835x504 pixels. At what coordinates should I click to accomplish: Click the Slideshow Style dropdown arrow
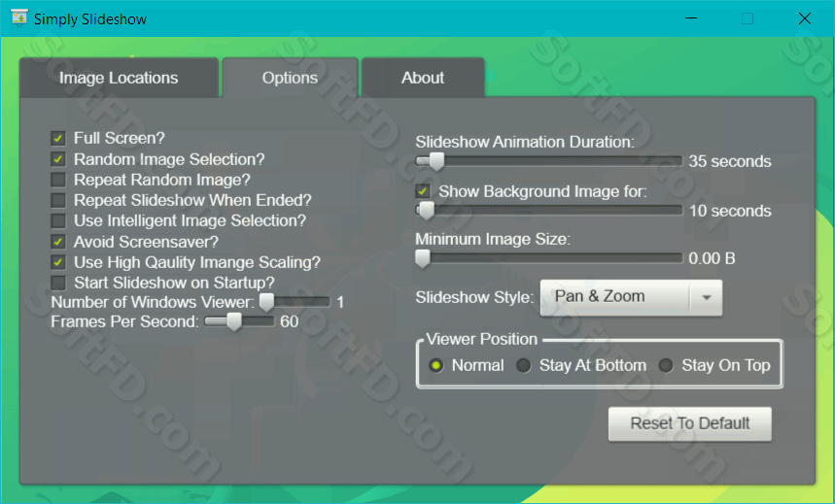pos(707,297)
